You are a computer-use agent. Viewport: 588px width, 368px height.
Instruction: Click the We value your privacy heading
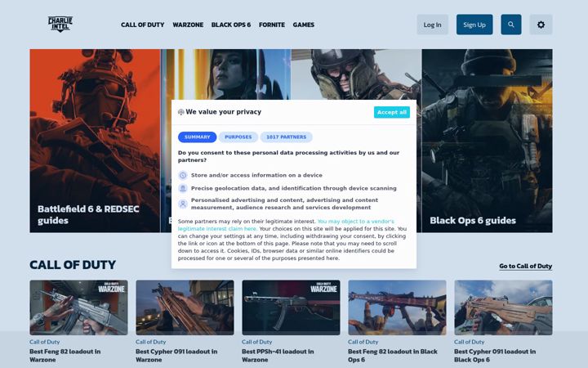click(x=224, y=112)
